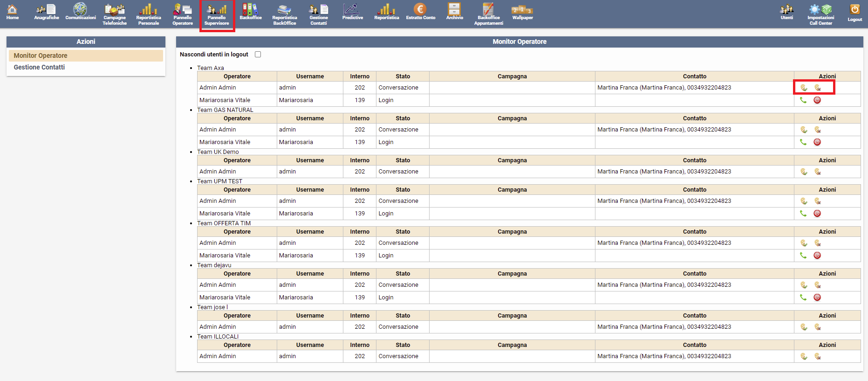This screenshot has width=868, height=381.
Task: Open the Archivio drawer icon
Action: [x=454, y=12]
